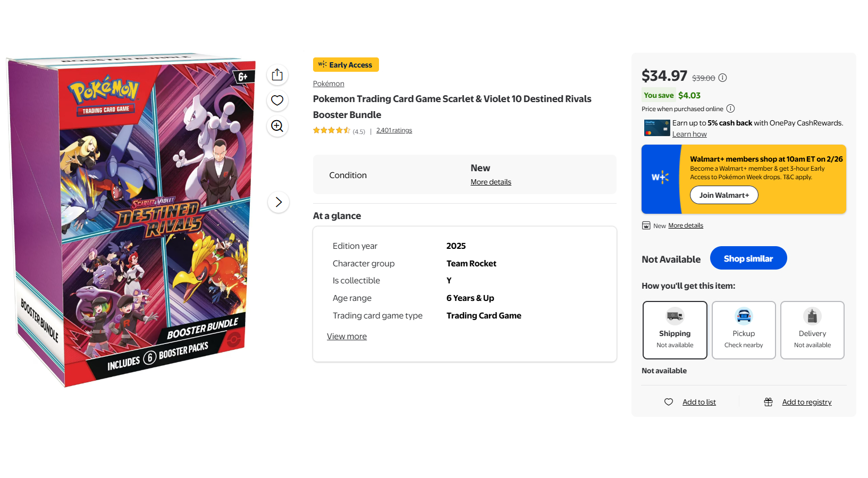Expand View more in At a glance

point(347,337)
